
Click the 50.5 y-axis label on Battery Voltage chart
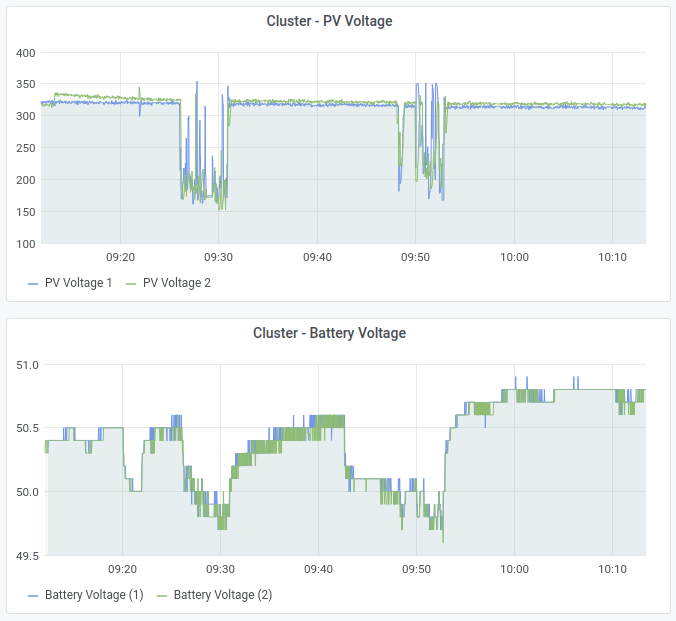[x=27, y=428]
